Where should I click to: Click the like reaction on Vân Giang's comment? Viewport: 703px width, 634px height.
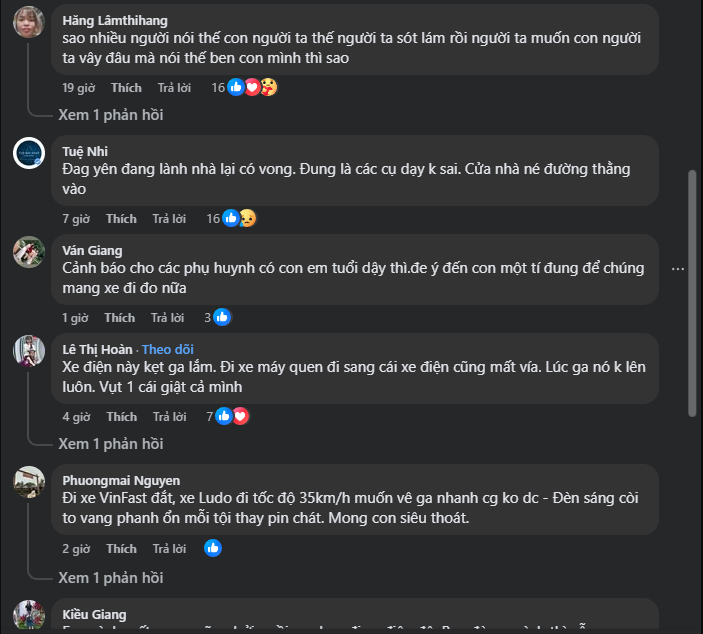pyautogui.click(x=222, y=317)
